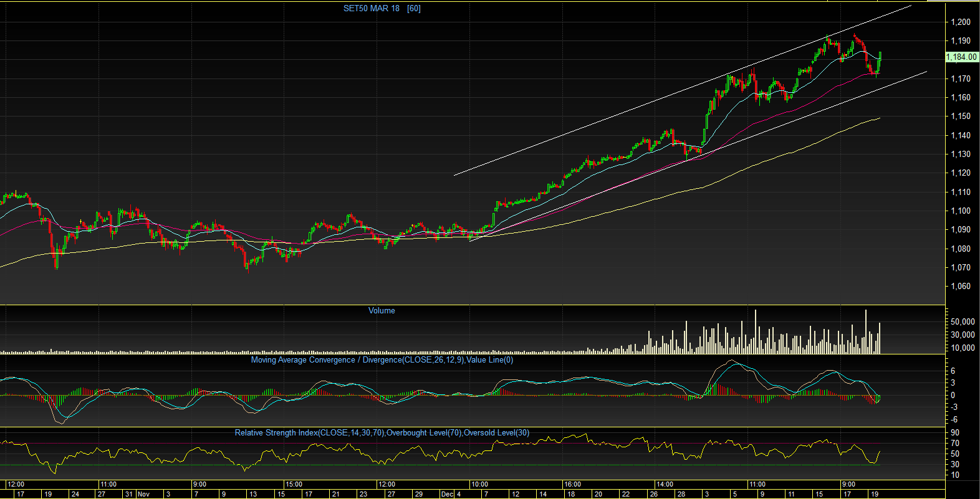
Task: Select the lower white channel trend line
Action: coord(698,156)
